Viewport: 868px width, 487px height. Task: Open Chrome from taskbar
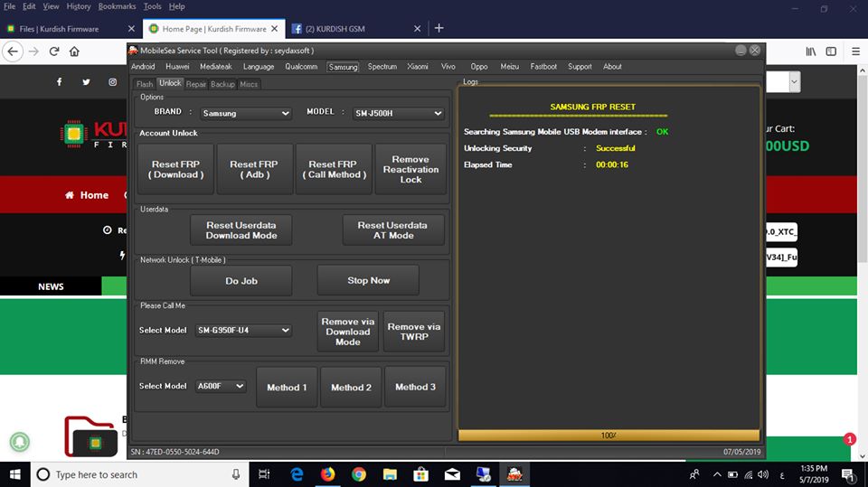click(x=359, y=474)
